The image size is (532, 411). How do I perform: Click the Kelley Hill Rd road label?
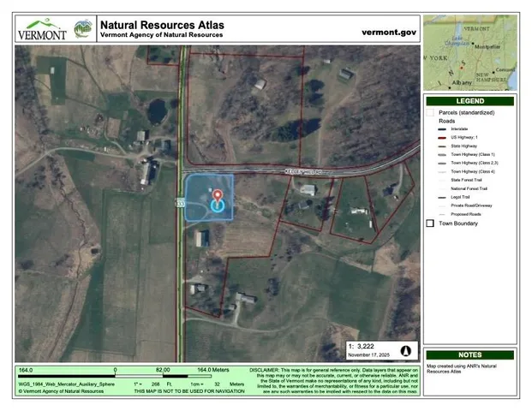point(303,172)
